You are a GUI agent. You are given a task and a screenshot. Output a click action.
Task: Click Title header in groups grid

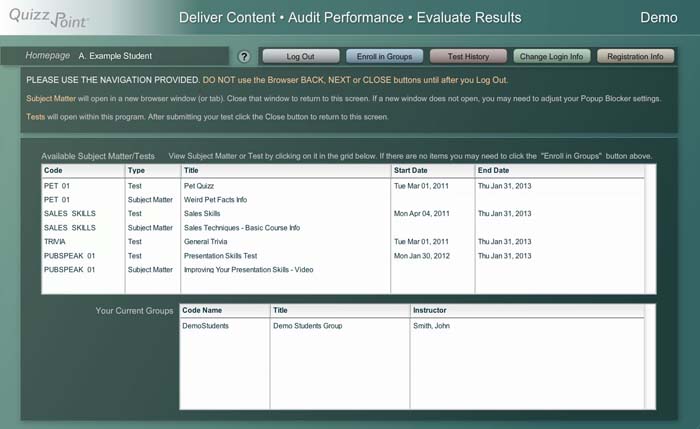coord(340,310)
